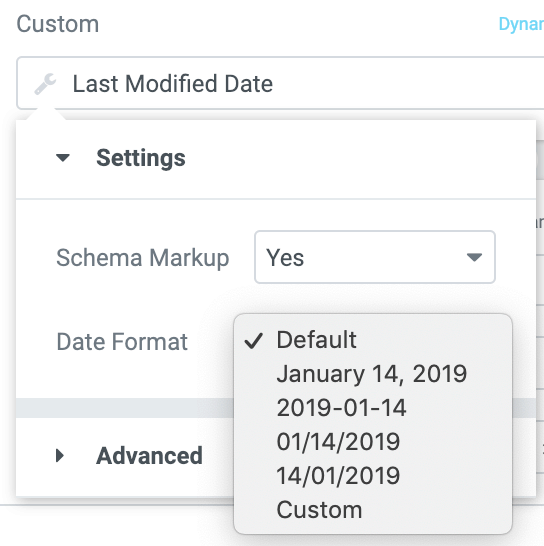Click the checkmark next to Default
544x546 pixels.
coord(254,341)
